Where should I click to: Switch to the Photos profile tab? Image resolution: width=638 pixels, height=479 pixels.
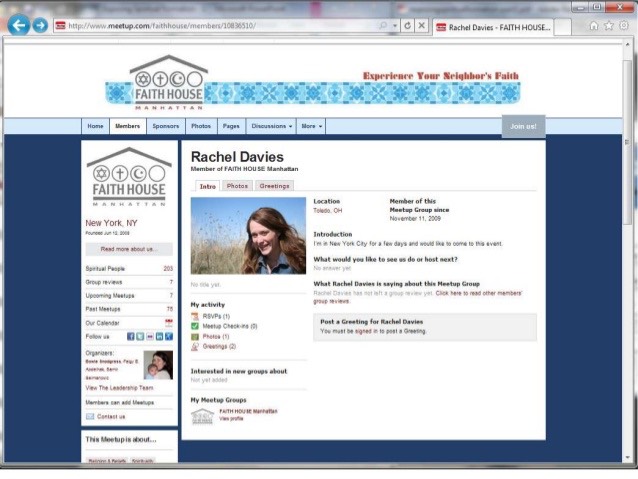(237, 186)
